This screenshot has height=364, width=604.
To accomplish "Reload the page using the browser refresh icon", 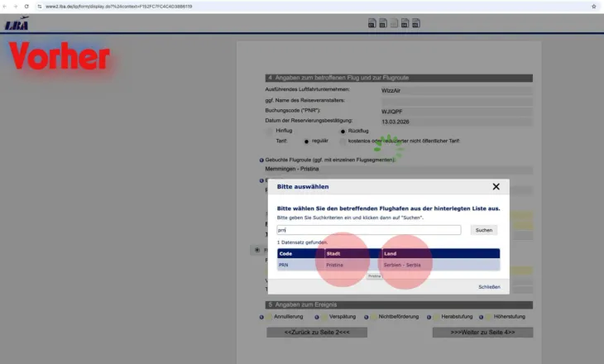I will [26, 7].
